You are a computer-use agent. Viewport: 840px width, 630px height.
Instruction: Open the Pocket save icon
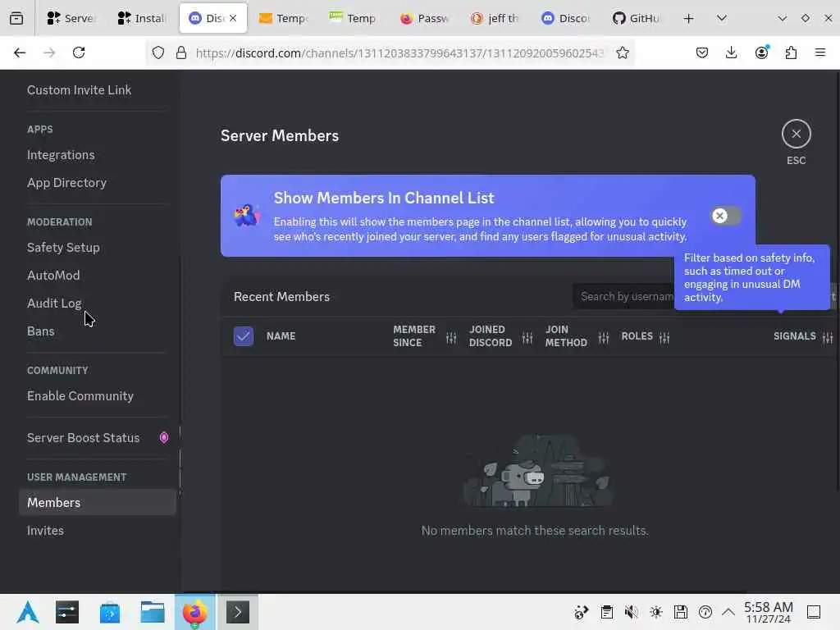[702, 52]
